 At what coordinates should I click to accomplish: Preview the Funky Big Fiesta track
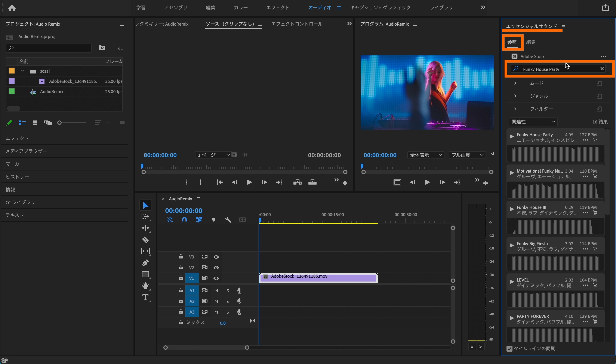(x=512, y=245)
